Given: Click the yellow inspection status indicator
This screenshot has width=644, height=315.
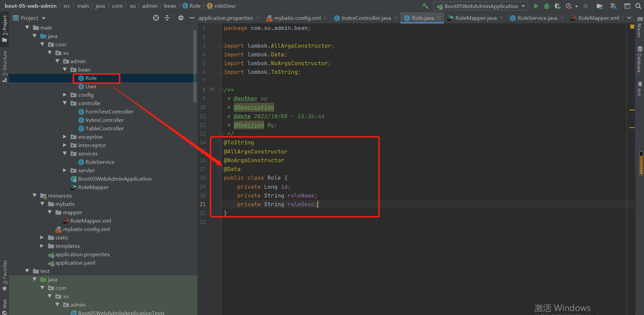Looking at the screenshot, I should tap(632, 26).
